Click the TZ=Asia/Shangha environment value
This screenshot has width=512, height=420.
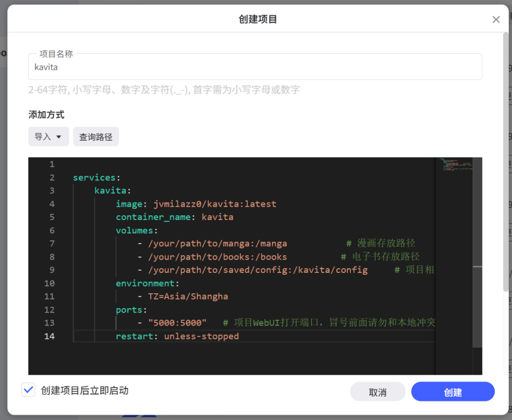click(188, 296)
